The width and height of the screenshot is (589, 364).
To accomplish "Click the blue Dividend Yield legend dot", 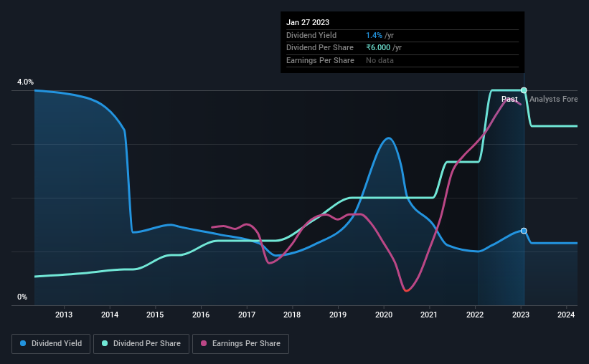I will pos(23,343).
